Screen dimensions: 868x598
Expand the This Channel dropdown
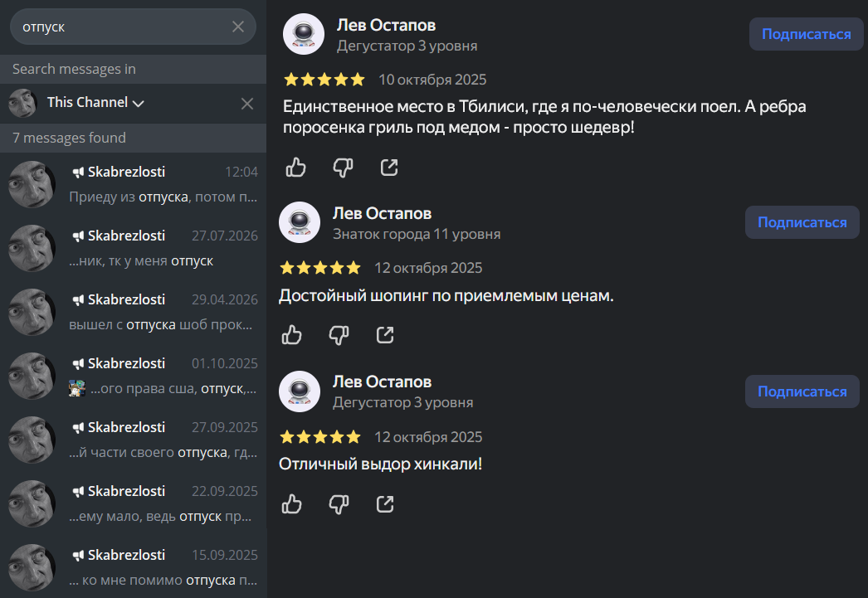point(95,102)
